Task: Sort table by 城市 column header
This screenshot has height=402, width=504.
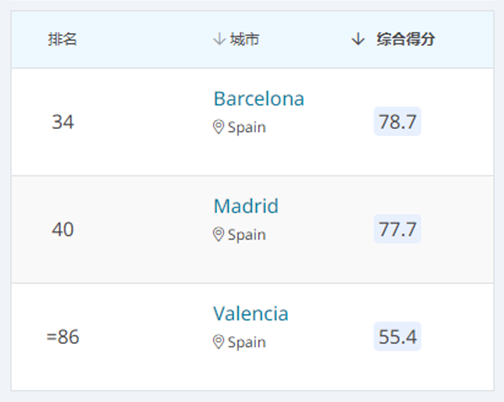Action: 244,39
